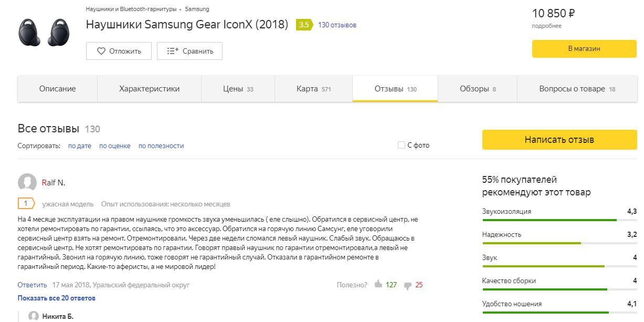Click Никита Б. commenter avatar

(x=34, y=316)
